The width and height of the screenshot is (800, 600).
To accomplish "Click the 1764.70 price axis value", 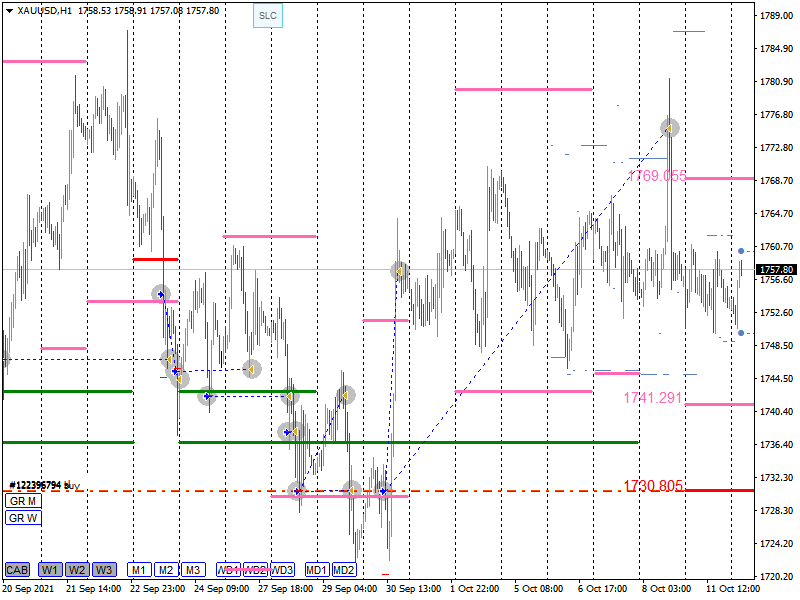I will point(777,214).
